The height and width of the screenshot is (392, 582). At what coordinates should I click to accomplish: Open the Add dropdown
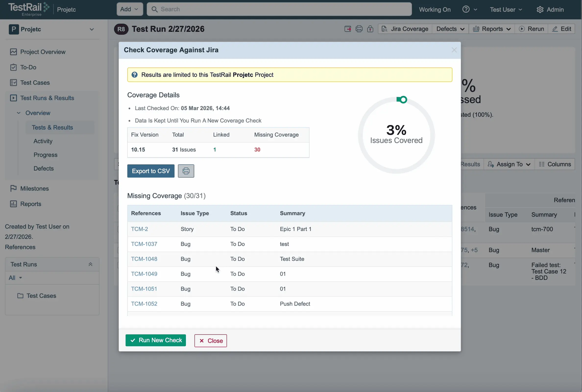pyautogui.click(x=130, y=9)
